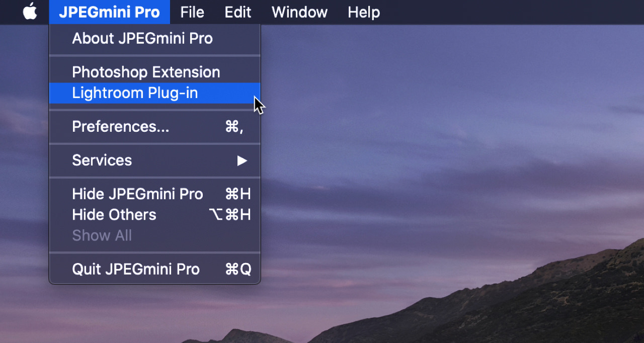Select About JPEGmini Pro
This screenshot has width=644, height=343.
pyautogui.click(x=154, y=38)
